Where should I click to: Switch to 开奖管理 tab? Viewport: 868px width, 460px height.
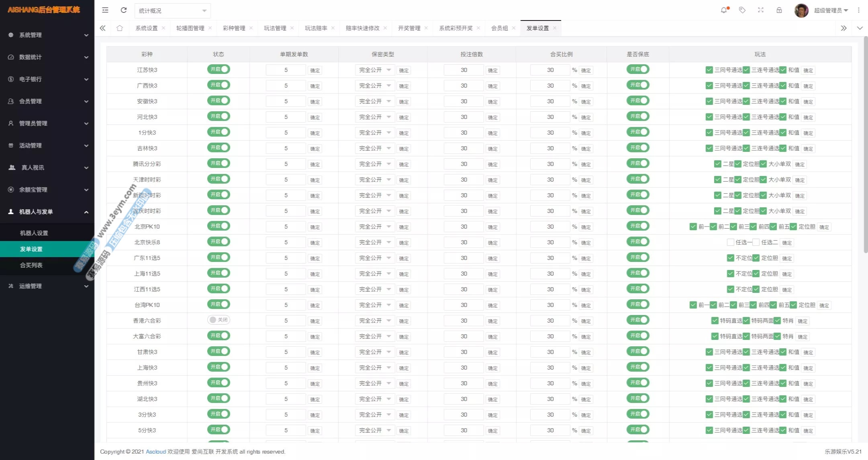[409, 28]
